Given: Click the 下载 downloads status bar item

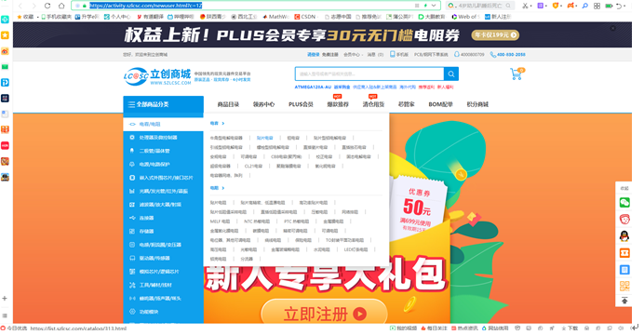Looking at the screenshot, I should pyautogui.click(x=570, y=328).
